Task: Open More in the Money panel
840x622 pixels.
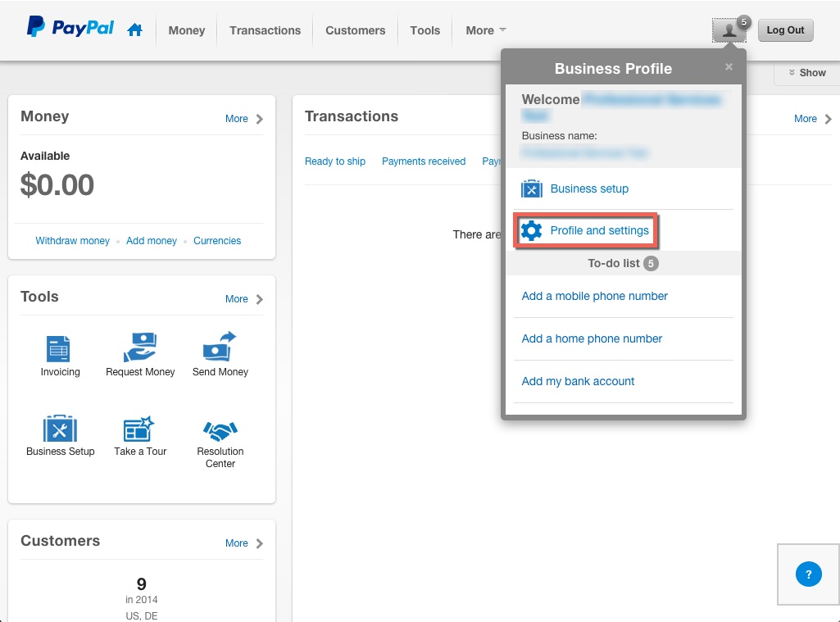Action: (x=237, y=119)
